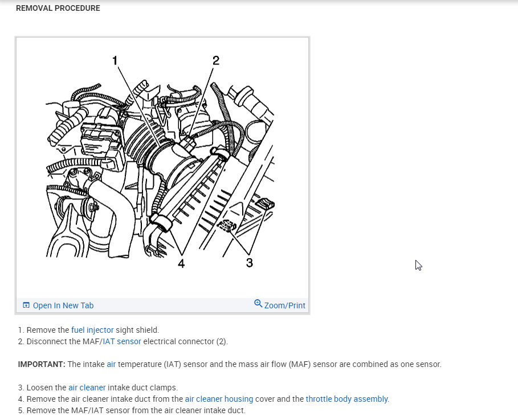Viewport: 518px width, 420px height.
Task: Click the Zoom/Print magnifier icon
Action: tap(258, 303)
